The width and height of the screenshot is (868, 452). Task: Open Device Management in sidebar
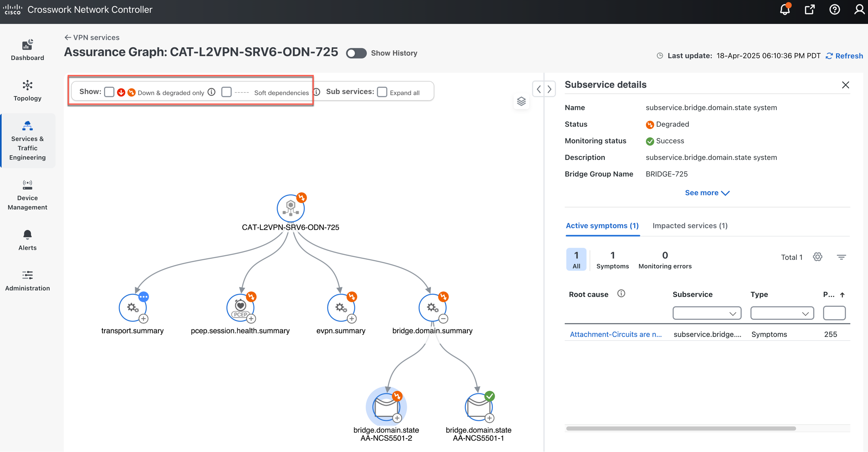tap(27, 195)
